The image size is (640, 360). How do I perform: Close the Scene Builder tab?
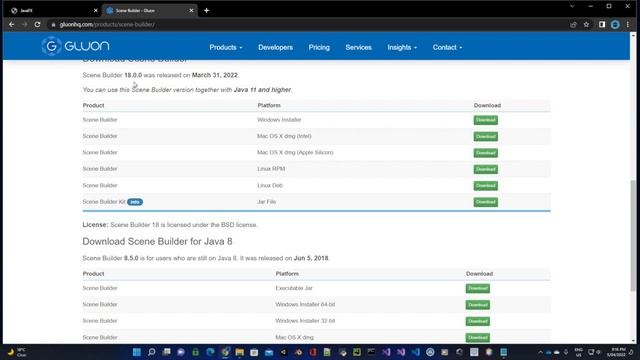tap(191, 11)
